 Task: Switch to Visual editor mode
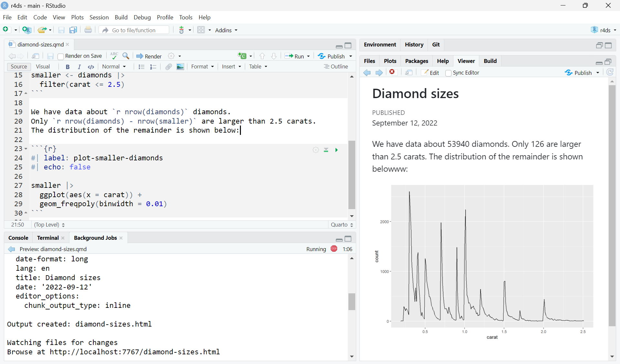[43, 66]
